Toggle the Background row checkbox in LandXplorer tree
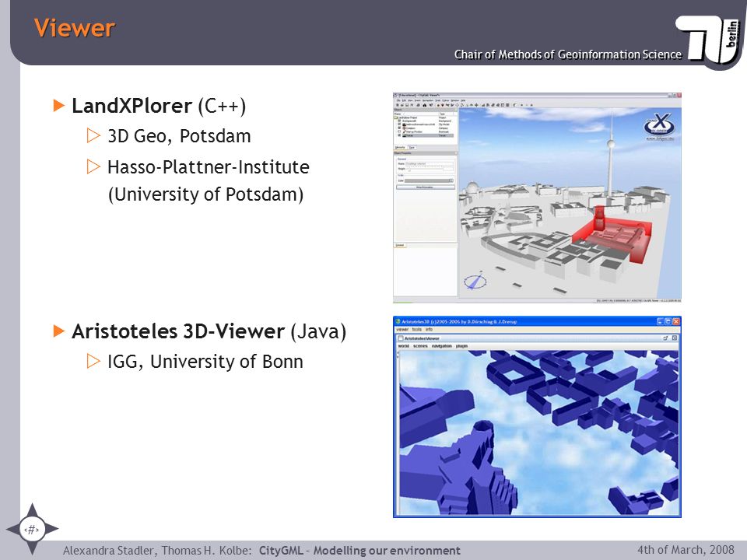 [399, 121]
